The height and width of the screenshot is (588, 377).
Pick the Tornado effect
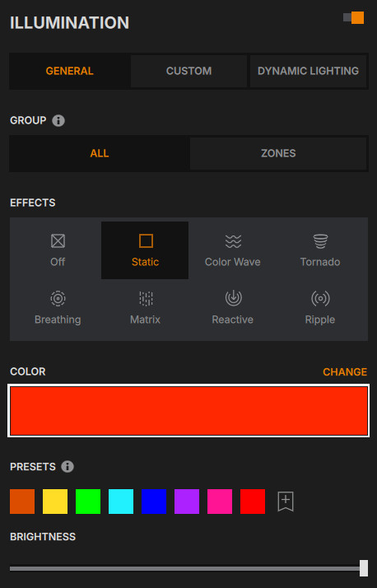pyautogui.click(x=320, y=250)
